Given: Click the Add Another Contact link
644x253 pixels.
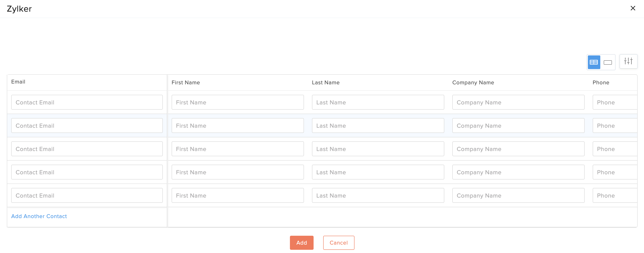Looking at the screenshot, I should [x=39, y=216].
